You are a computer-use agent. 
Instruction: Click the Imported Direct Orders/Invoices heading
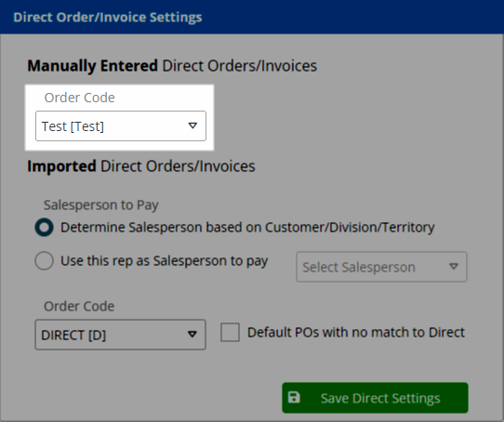click(141, 166)
